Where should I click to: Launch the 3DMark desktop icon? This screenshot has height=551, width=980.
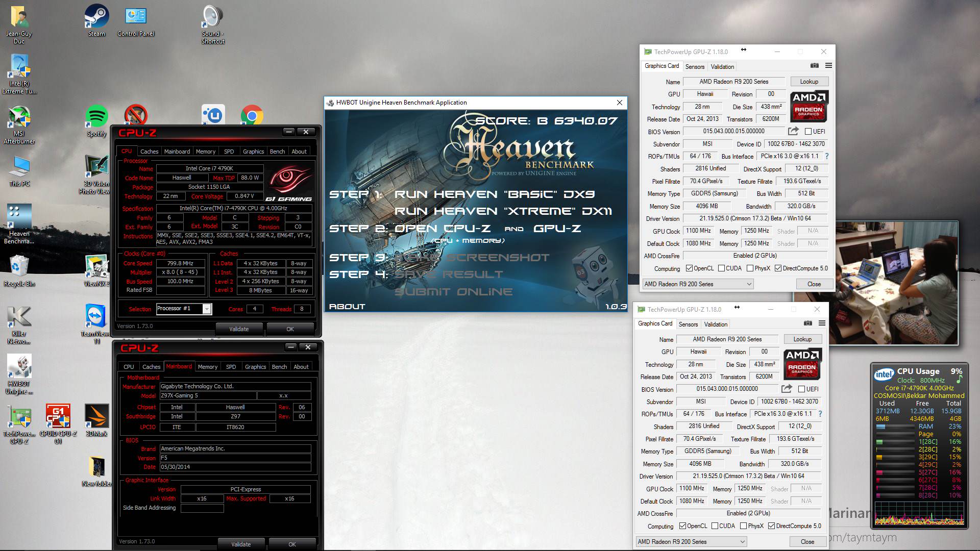coord(96,421)
